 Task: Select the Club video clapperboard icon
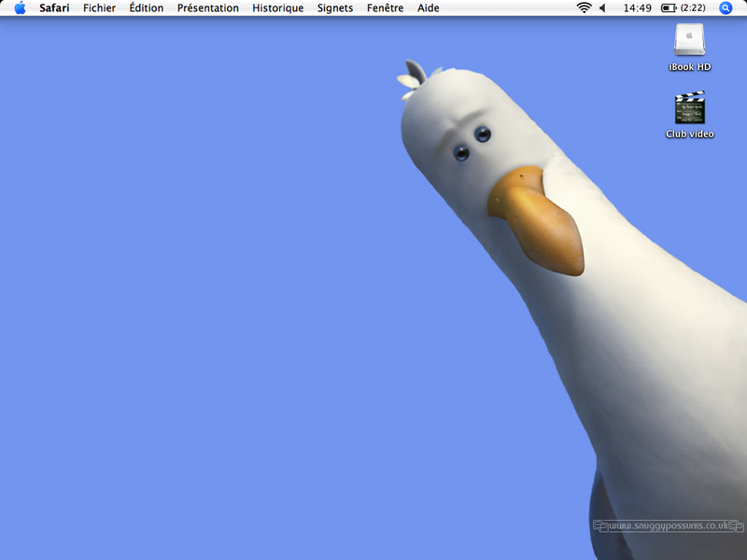(689, 107)
